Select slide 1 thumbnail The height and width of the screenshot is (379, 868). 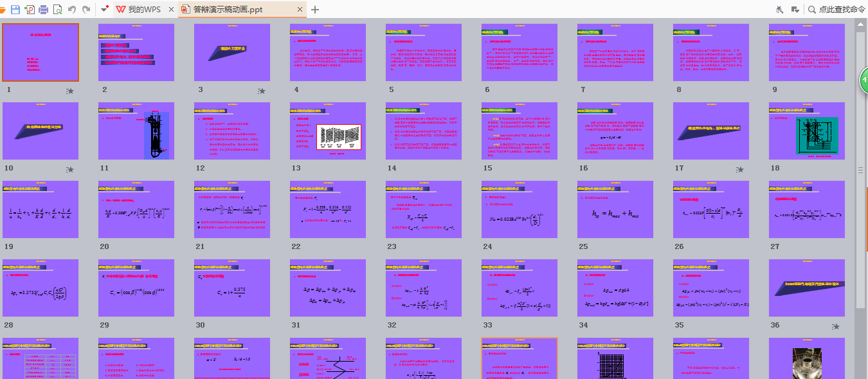pyautogui.click(x=41, y=53)
